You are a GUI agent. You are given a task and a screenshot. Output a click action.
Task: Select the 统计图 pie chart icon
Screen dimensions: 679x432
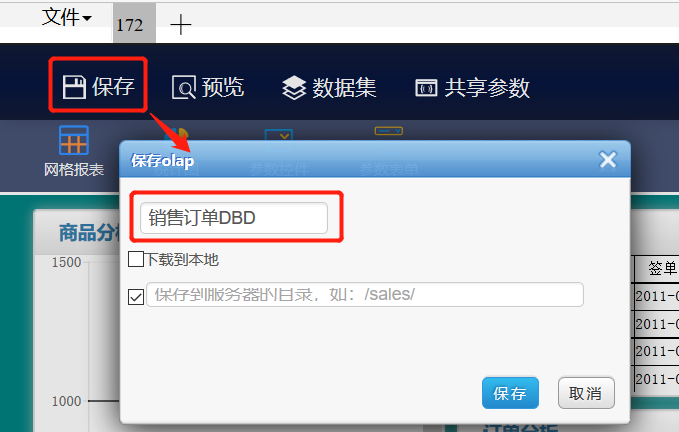pyautogui.click(x=178, y=133)
